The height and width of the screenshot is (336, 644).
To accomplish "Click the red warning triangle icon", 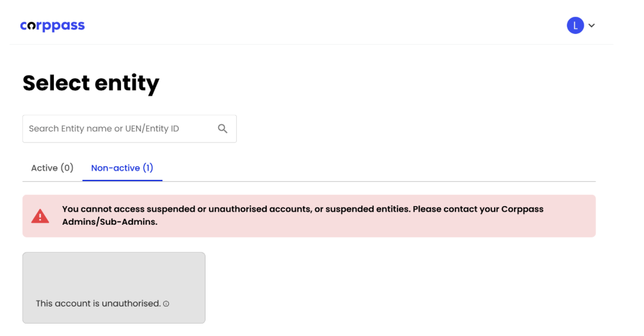I will coord(40,216).
